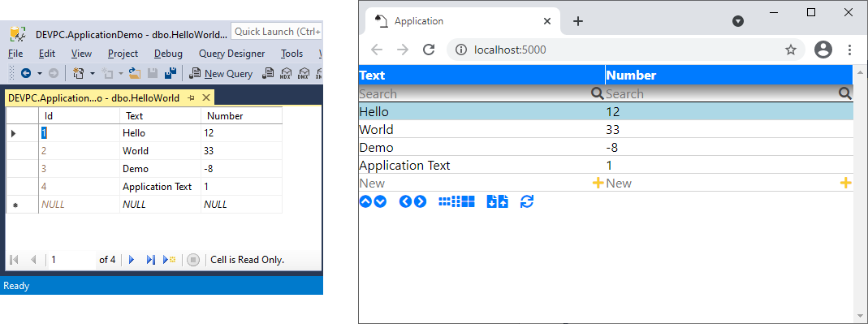
Task: Go to first record in SSMS navigator
Action: pyautogui.click(x=15, y=259)
